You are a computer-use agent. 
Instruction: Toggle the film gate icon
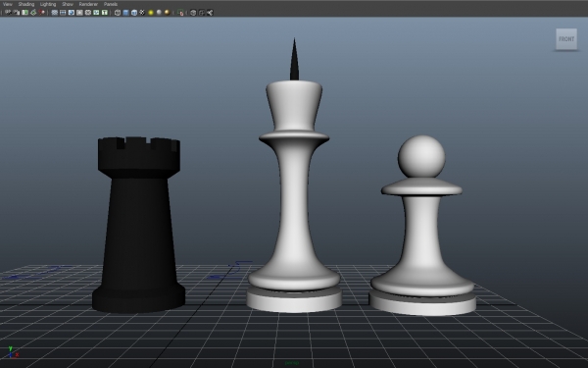(x=63, y=13)
